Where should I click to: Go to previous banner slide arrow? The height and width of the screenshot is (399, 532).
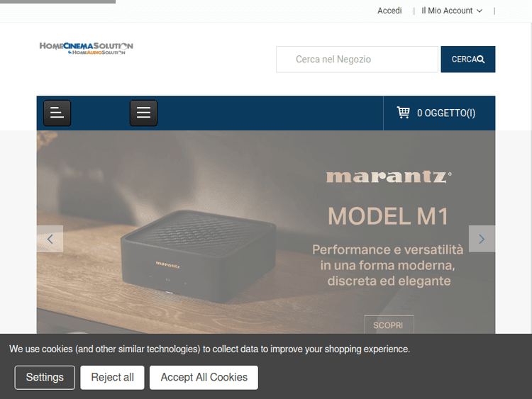pos(50,239)
